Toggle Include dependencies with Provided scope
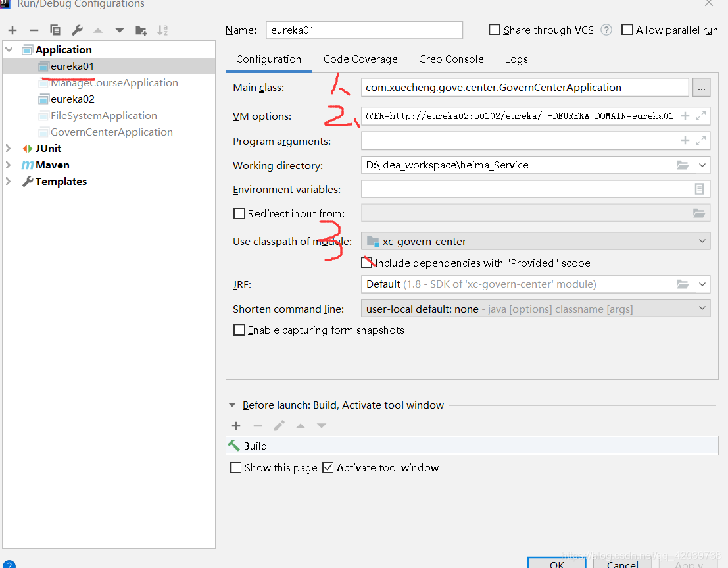The width and height of the screenshot is (728, 568). pyautogui.click(x=367, y=263)
